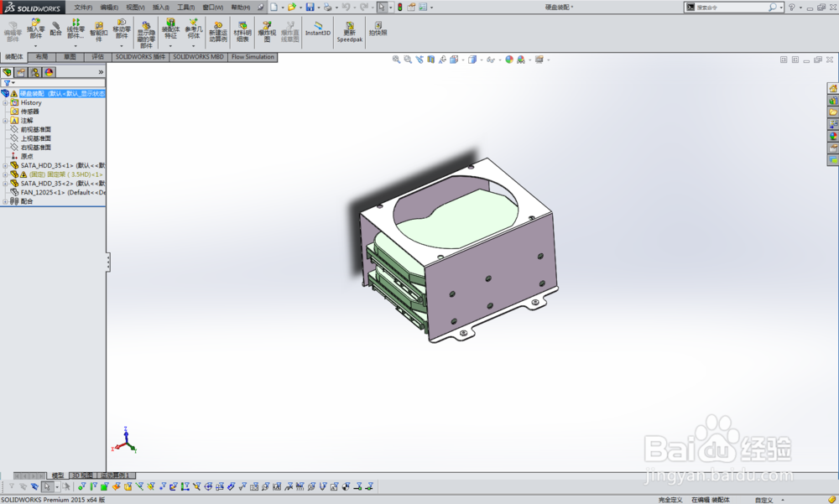The image size is (839, 504).
Task: Click Zoom to Fit in view toolbar
Action: coord(396,60)
